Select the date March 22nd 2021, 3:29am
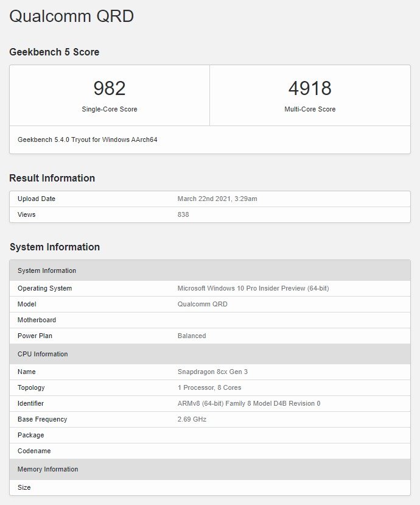 point(217,199)
